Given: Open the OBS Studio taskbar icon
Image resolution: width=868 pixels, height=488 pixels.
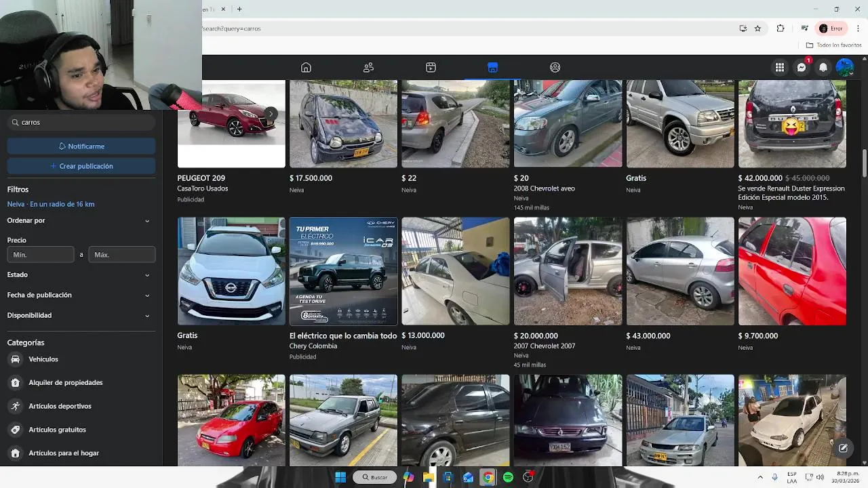Looking at the screenshot, I should click(x=528, y=477).
